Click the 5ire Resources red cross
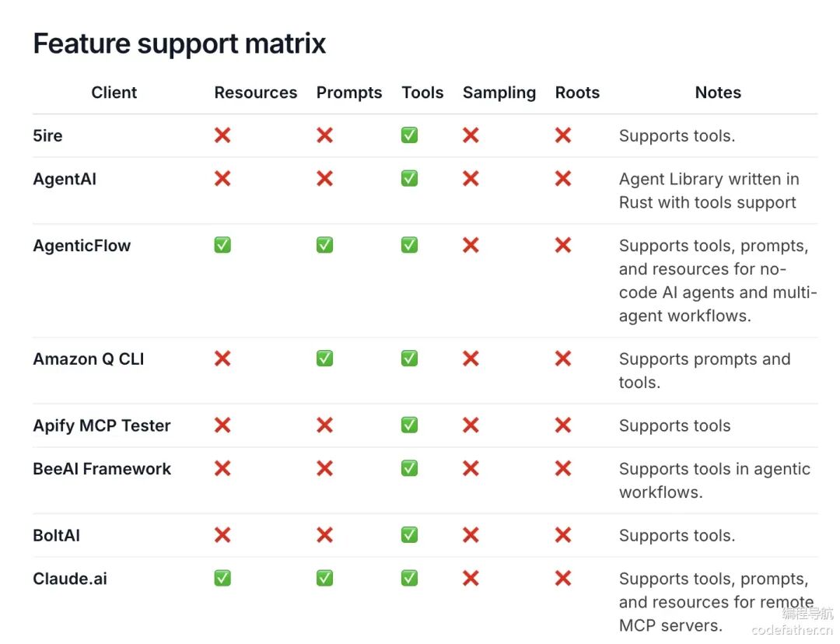 coord(222,135)
